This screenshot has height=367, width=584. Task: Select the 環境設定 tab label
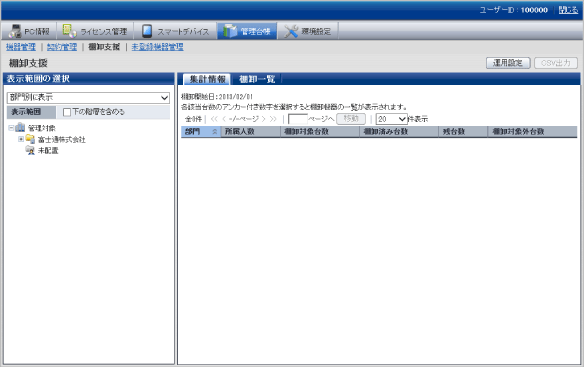(316, 32)
